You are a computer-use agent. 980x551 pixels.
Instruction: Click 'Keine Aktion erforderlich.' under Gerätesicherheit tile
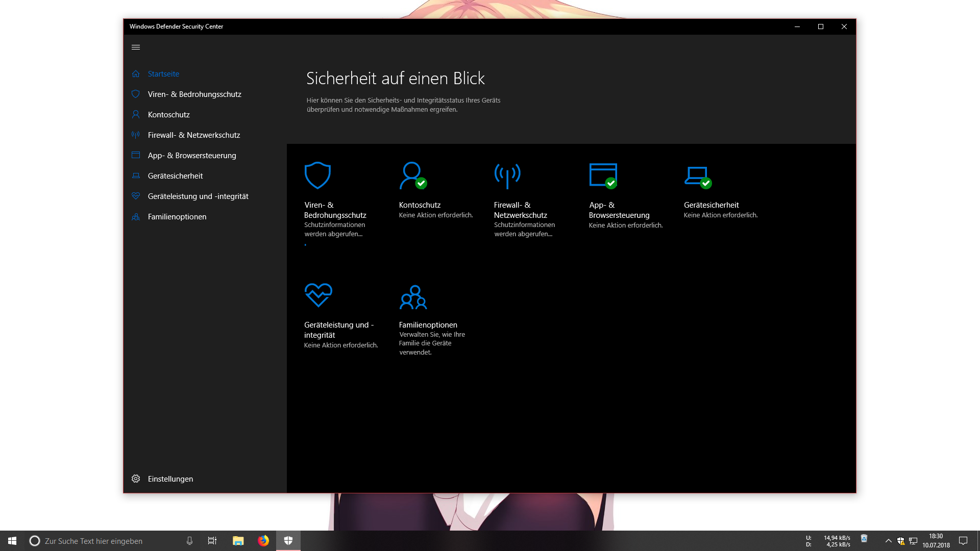[x=721, y=215]
